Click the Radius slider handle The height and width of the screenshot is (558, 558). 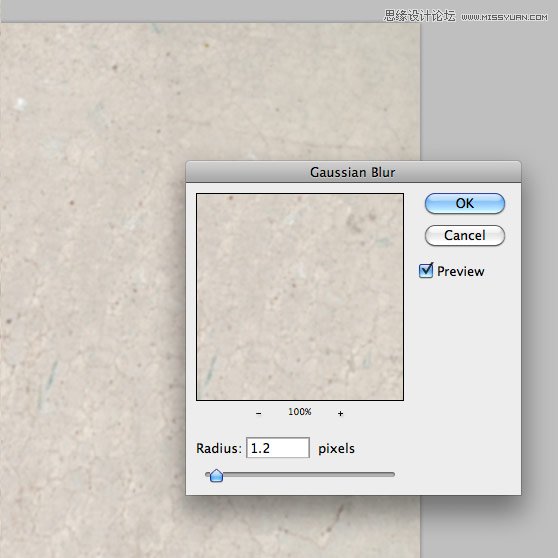tap(216, 475)
